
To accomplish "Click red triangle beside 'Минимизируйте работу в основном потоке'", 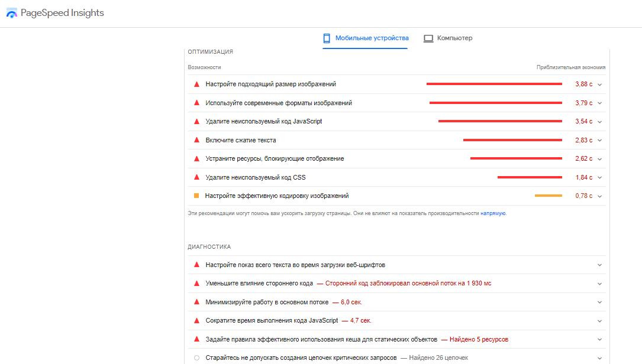I will (196, 302).
